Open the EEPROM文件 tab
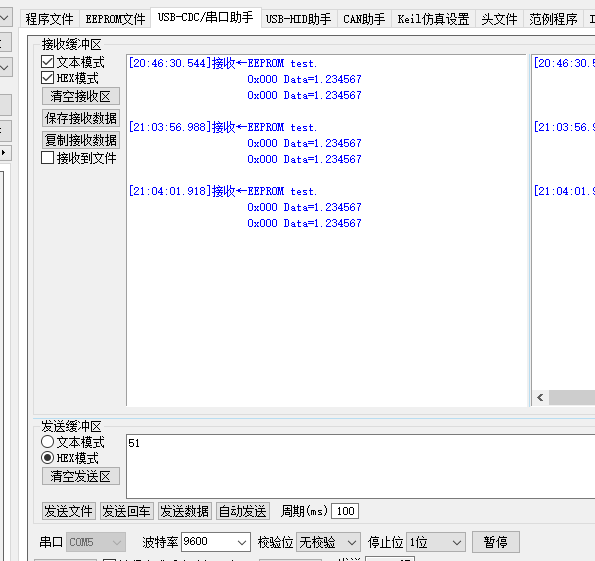The width and height of the screenshot is (595, 561). point(115,19)
